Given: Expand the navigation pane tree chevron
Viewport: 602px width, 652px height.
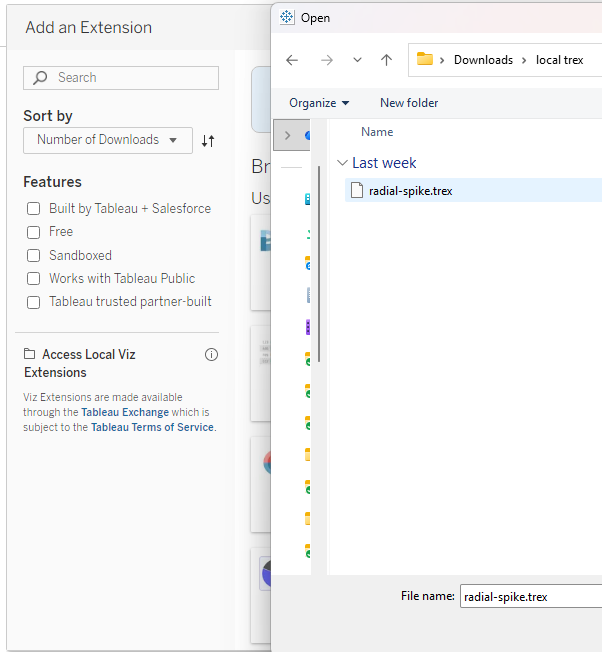Looking at the screenshot, I should point(287,135).
